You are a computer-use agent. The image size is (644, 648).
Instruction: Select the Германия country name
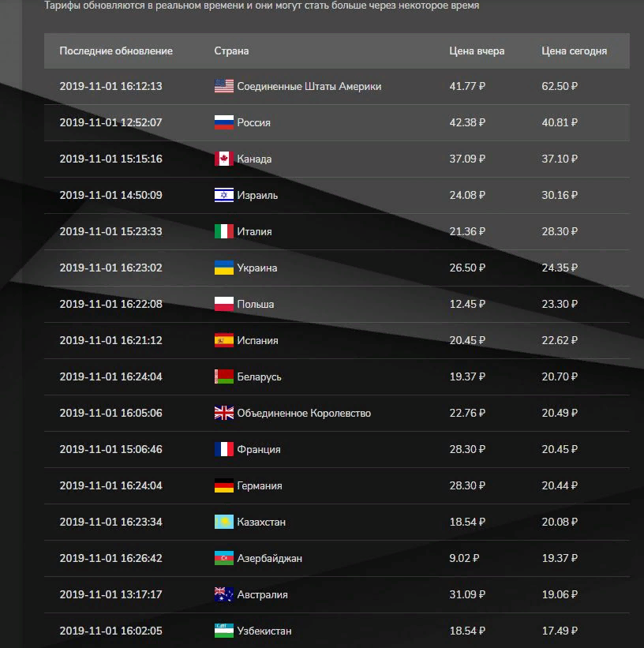[x=260, y=485]
